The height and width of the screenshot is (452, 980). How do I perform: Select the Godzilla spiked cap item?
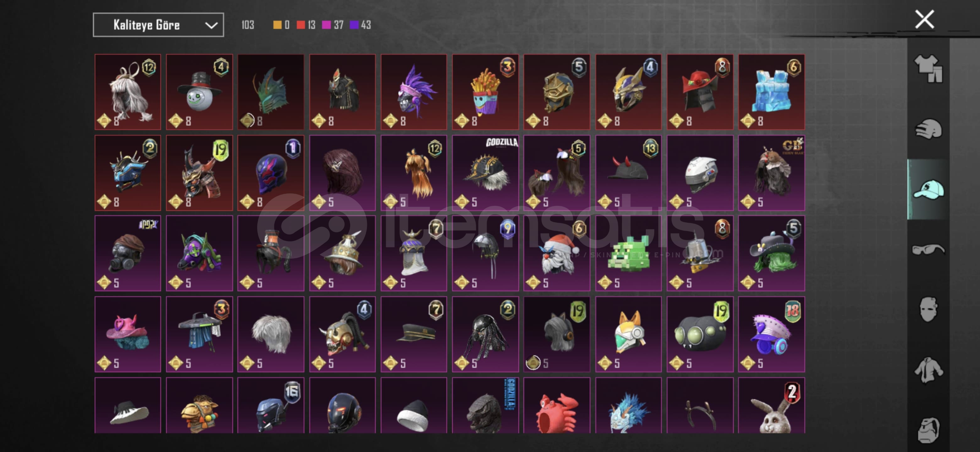click(x=485, y=173)
